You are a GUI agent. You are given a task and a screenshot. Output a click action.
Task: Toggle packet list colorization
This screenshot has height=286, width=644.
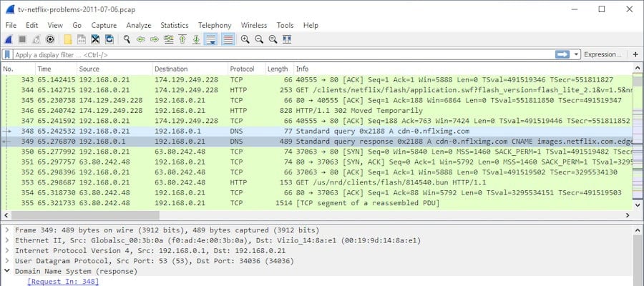pos(228,39)
